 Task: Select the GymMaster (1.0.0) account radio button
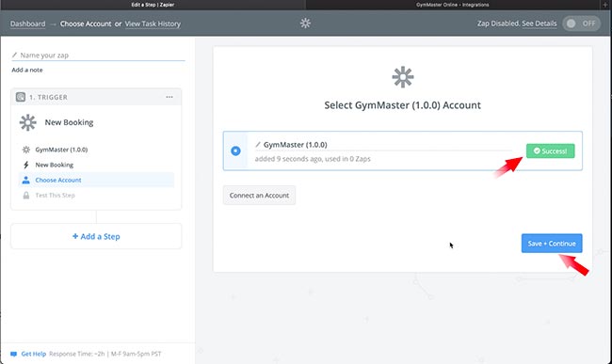[235, 150]
